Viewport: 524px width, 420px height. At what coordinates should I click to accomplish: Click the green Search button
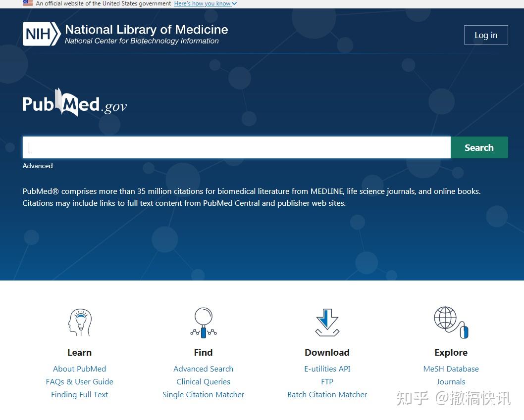(x=479, y=147)
